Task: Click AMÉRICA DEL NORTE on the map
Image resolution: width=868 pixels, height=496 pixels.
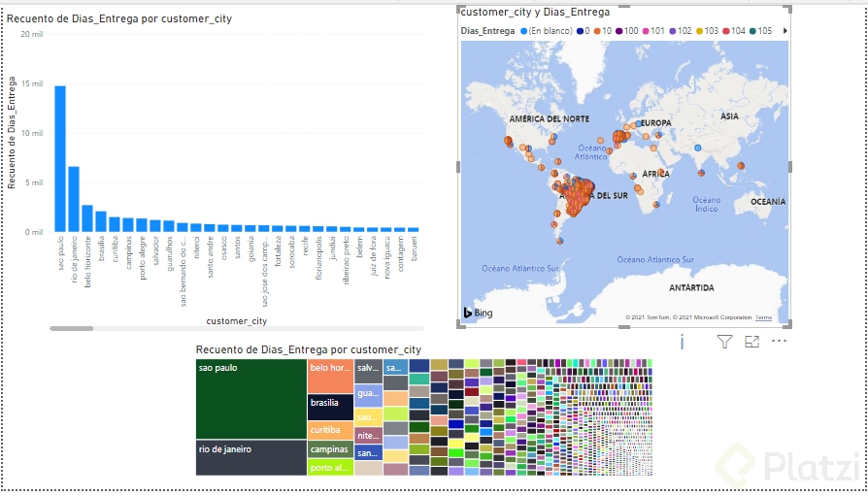Action: click(550, 119)
